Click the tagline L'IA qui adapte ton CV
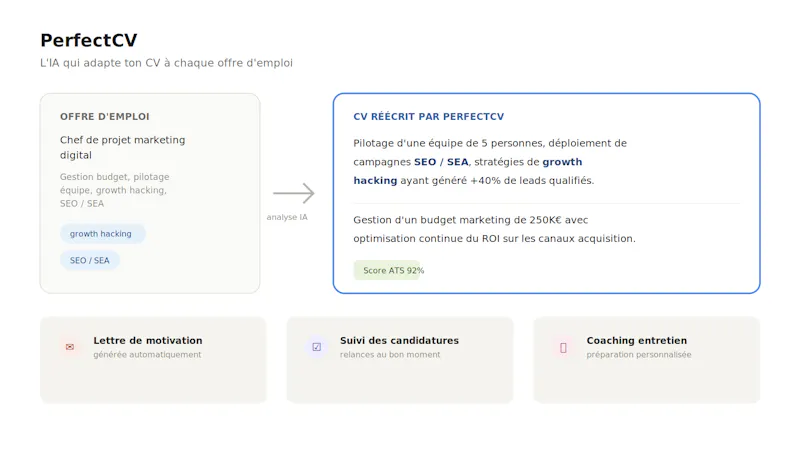The height and width of the screenshot is (450, 800). click(166, 63)
